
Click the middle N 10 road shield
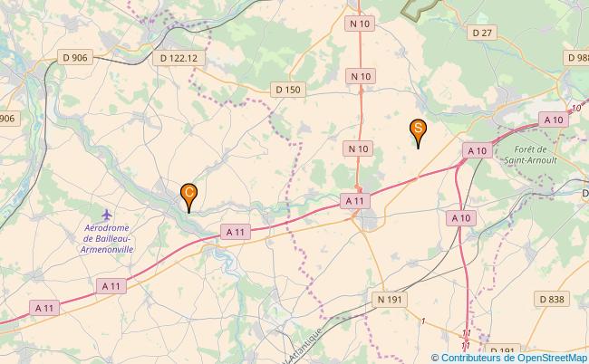(361, 77)
